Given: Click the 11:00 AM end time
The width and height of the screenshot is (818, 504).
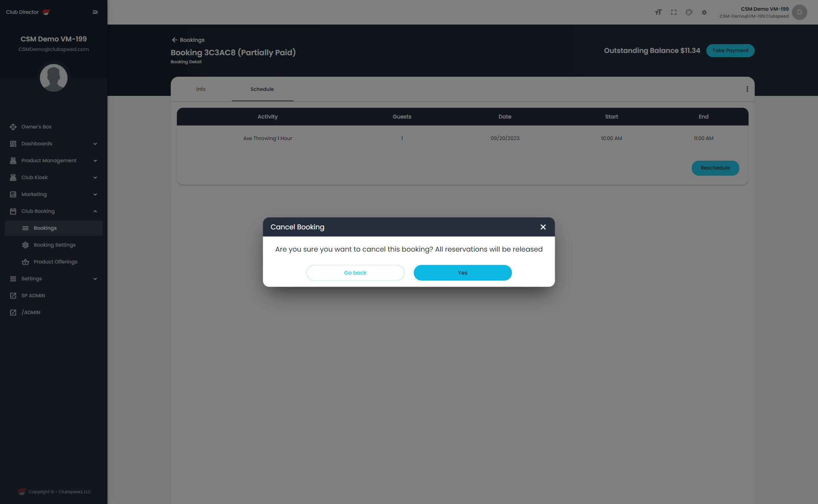Looking at the screenshot, I should pyautogui.click(x=704, y=138).
